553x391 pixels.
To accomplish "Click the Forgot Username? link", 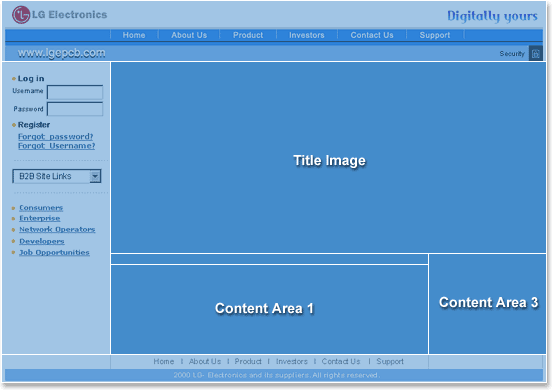I will 56,146.
